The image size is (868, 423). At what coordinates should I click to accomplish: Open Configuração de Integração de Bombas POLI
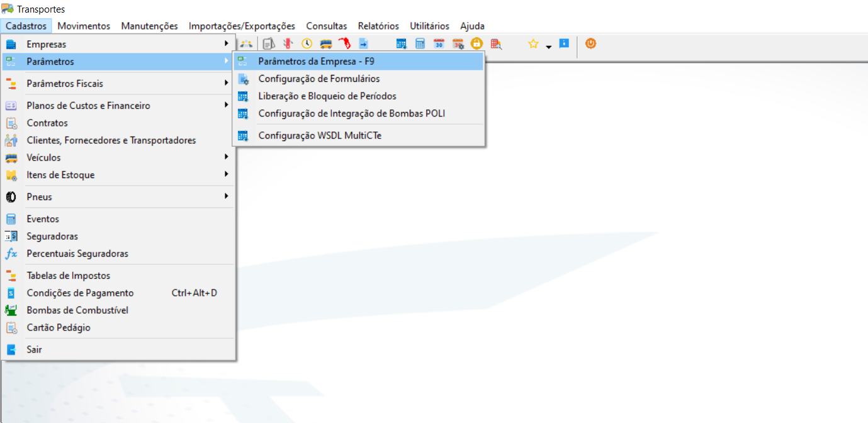point(359,113)
